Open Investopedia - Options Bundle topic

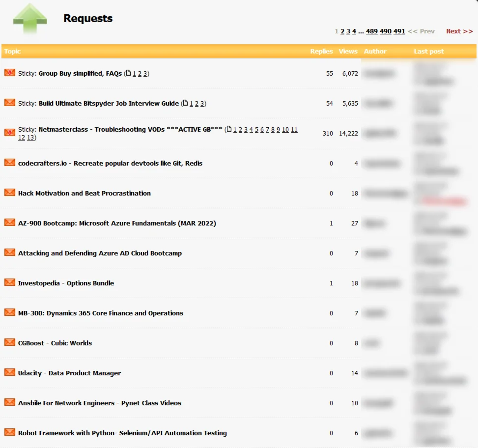click(x=66, y=283)
